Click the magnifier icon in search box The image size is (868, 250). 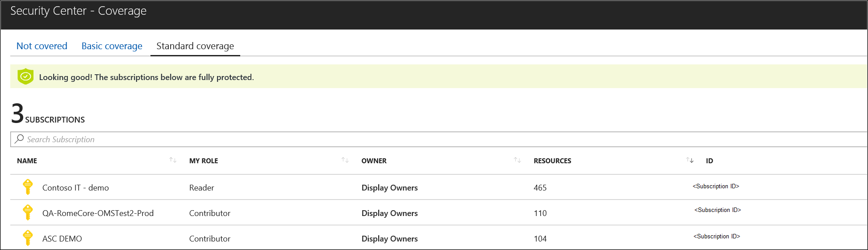19,139
